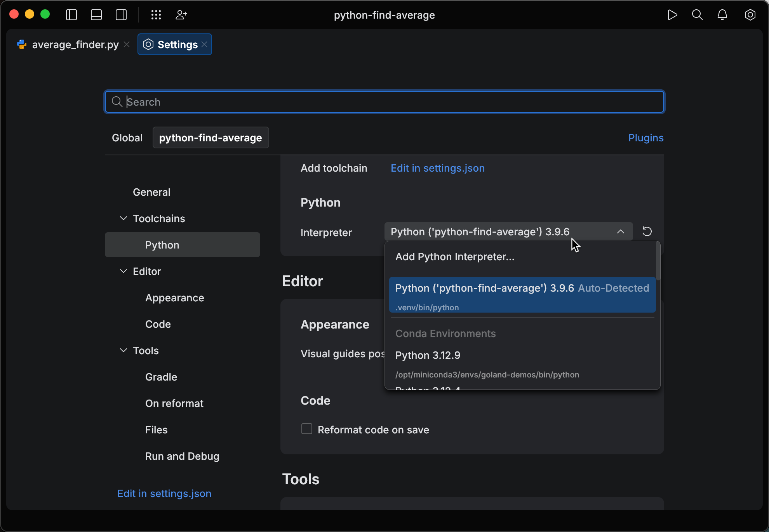The width and height of the screenshot is (769, 532).
Task: Click the Plugins link
Action: pyautogui.click(x=645, y=137)
